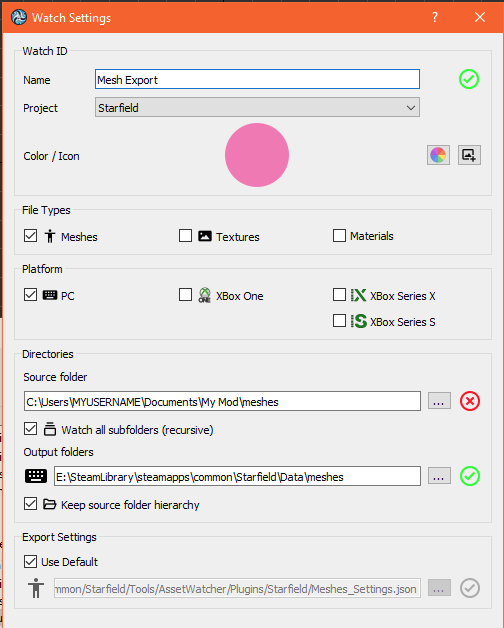Enable the XBox Series X checkbox
504x628 pixels.
[x=339, y=295]
